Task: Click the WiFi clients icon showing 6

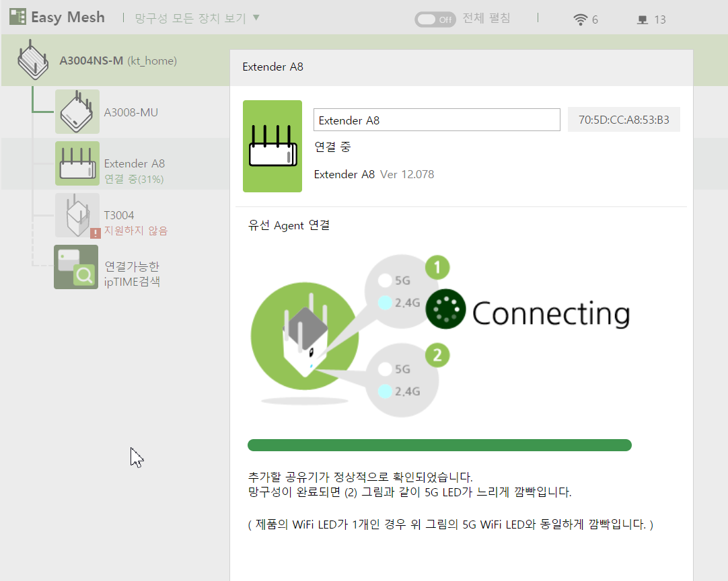Action: coord(581,20)
